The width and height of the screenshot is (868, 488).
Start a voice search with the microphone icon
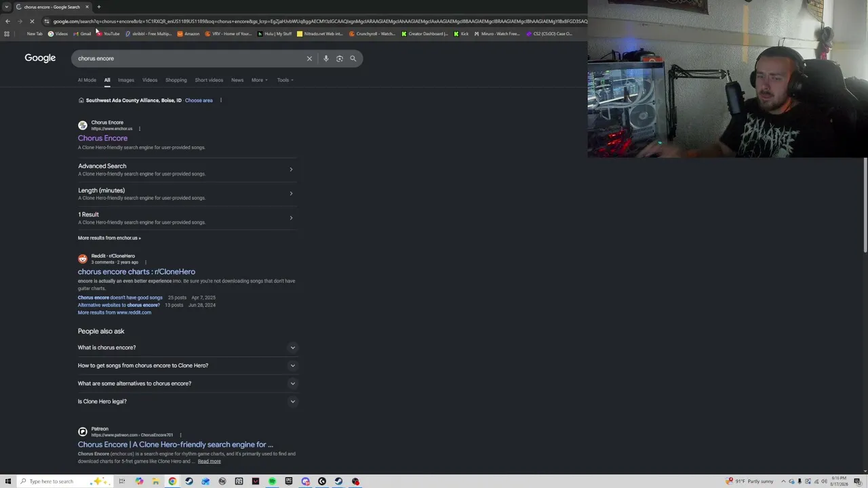point(326,58)
